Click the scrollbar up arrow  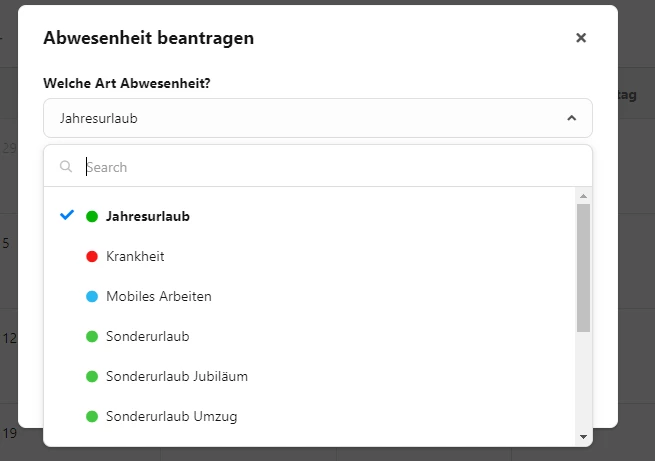(x=584, y=196)
